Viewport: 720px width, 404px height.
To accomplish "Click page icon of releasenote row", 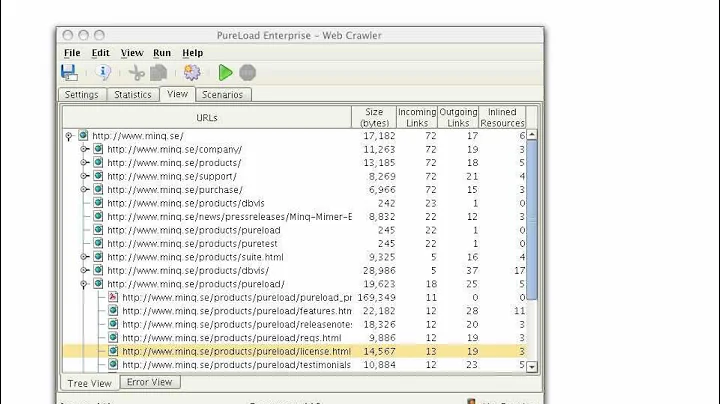I will point(113,324).
